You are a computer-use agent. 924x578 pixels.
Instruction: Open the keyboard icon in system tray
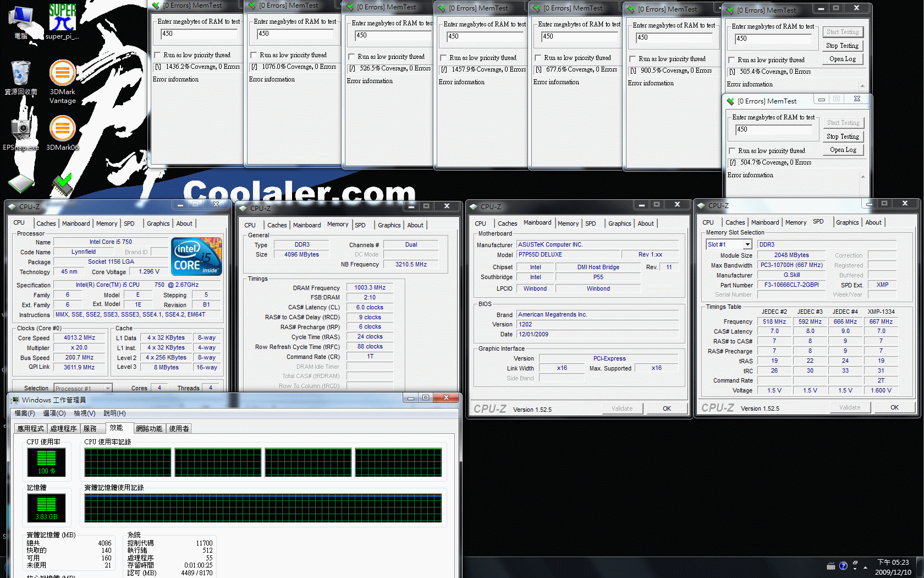[831, 566]
